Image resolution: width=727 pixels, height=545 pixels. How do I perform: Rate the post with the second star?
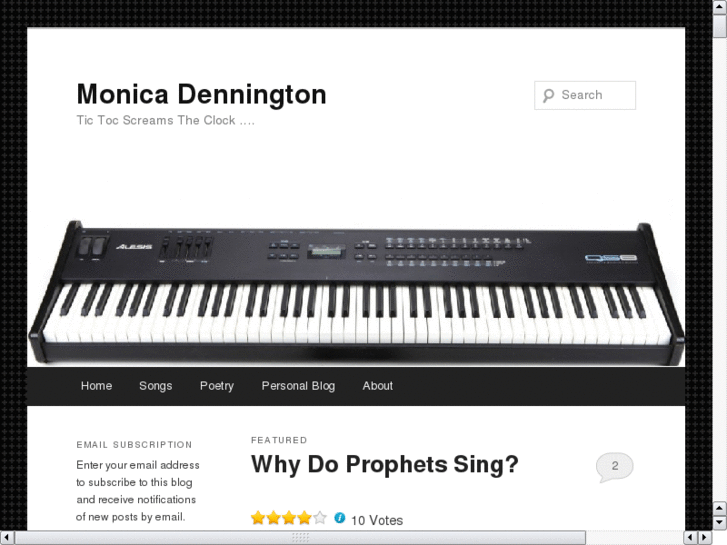pos(274,518)
